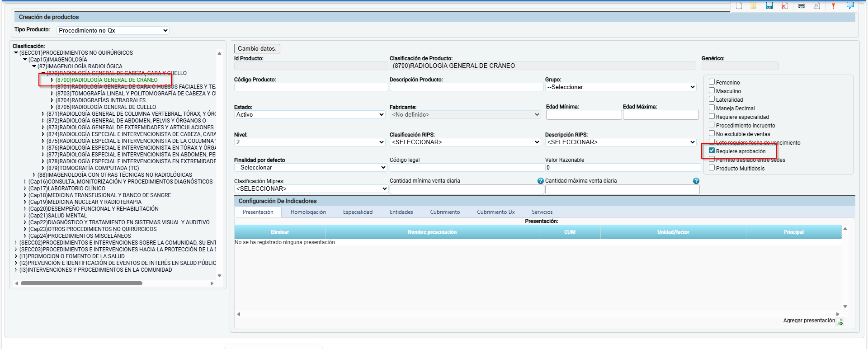Open the Clasificación RIPS dropdown
This screenshot has width=868, height=349.
click(x=465, y=142)
